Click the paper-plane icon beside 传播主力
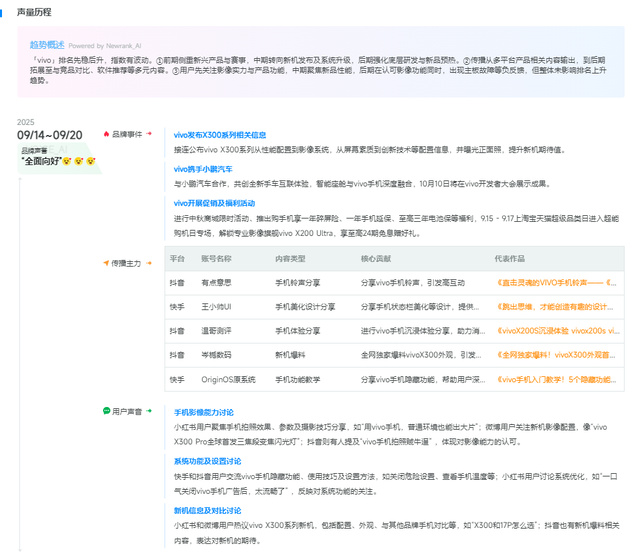Screen dimensions: 640x556 [x=106, y=263]
